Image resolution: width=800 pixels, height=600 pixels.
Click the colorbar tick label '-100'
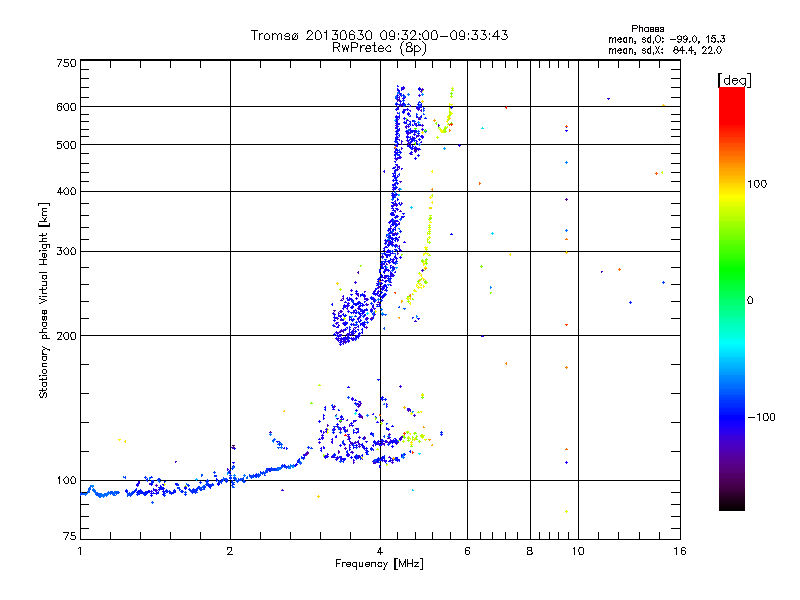(x=761, y=417)
